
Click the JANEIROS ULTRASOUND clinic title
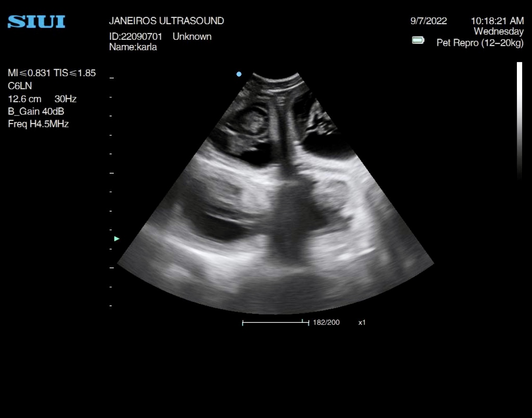tap(166, 21)
